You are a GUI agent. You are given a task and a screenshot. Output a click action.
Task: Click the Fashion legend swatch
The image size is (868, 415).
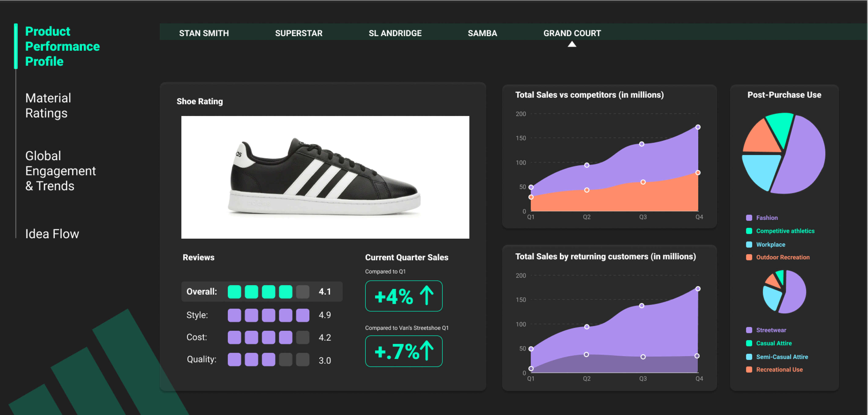749,218
